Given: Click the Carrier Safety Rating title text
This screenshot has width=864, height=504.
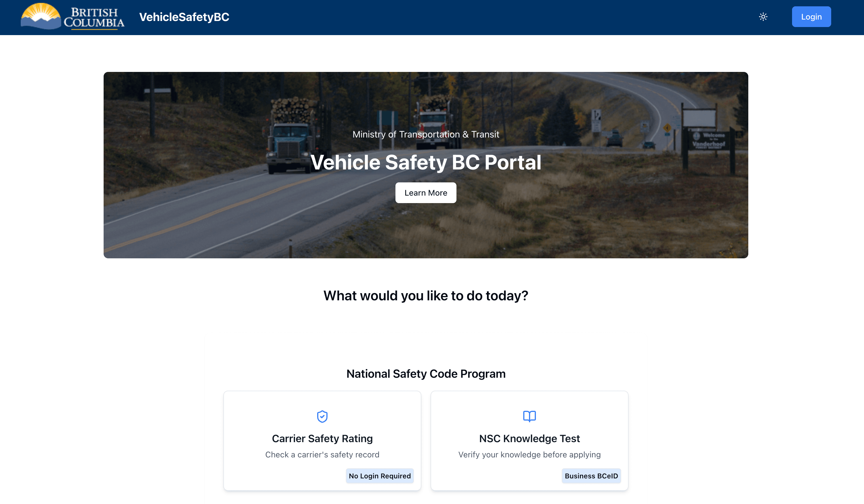Looking at the screenshot, I should [x=322, y=439].
